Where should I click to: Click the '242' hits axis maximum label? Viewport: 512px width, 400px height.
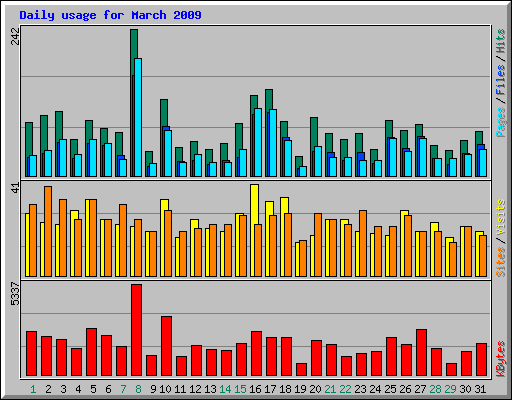tap(15, 36)
